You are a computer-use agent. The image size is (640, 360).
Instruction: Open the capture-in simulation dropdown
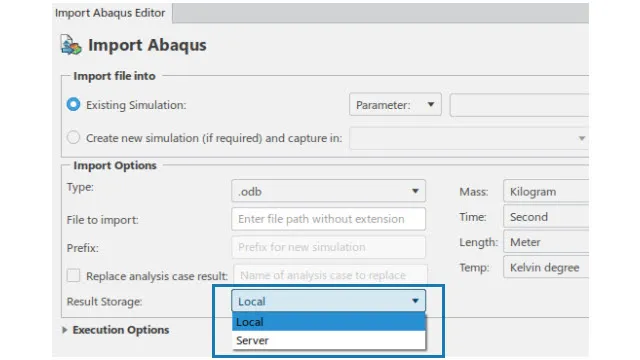(469, 138)
